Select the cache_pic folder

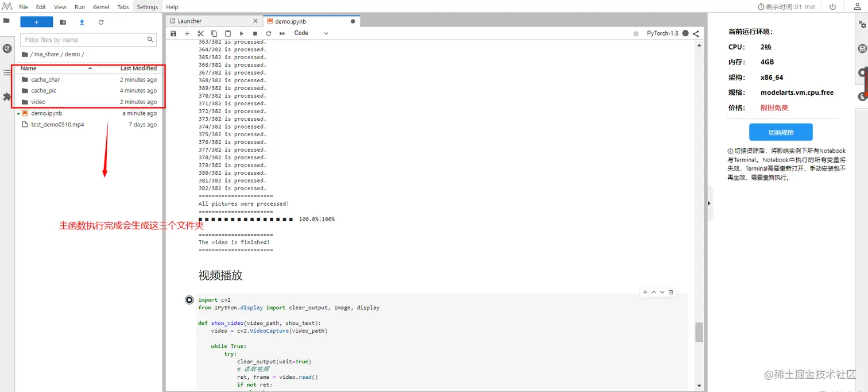[x=89, y=91]
